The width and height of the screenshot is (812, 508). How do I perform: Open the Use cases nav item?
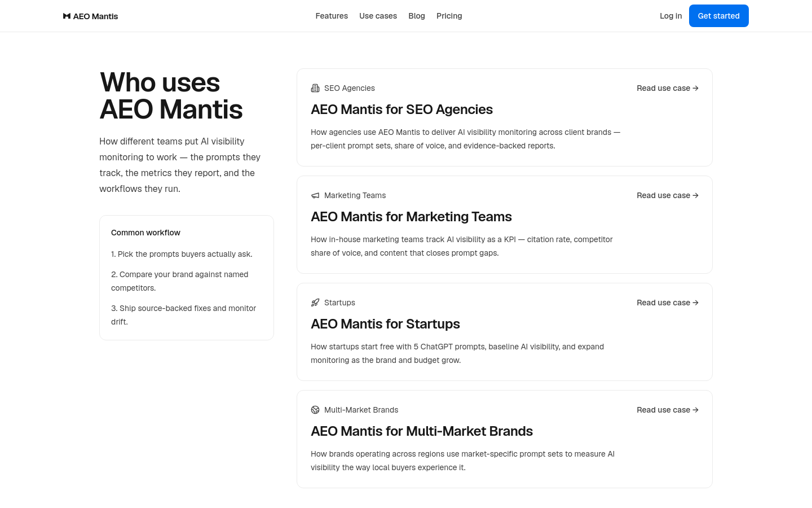(378, 16)
